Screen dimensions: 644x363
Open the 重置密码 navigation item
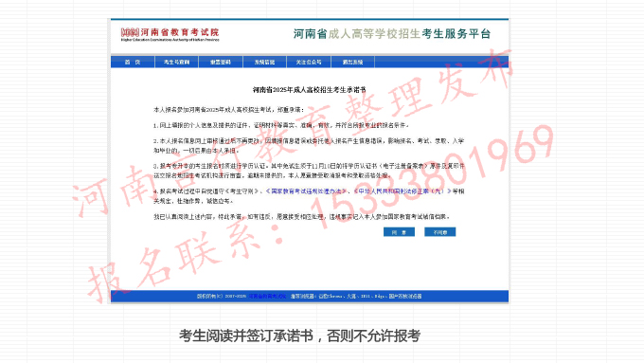pyautogui.click(x=221, y=62)
